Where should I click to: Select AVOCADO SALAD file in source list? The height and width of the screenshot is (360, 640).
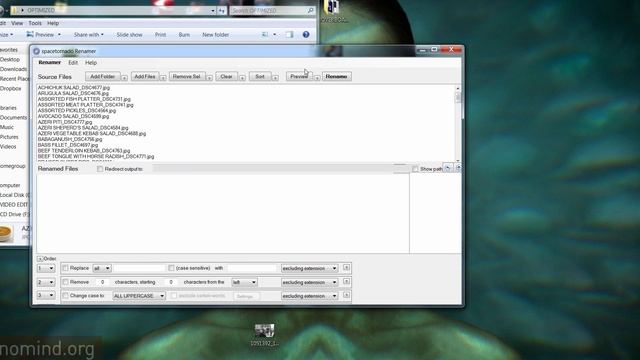[x=73, y=116]
